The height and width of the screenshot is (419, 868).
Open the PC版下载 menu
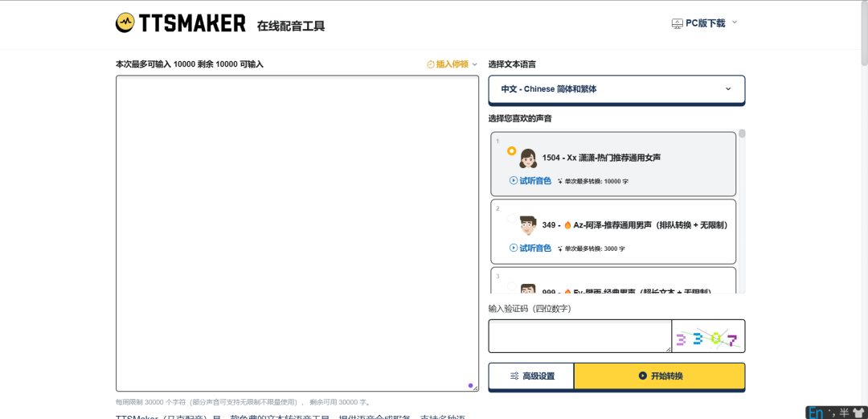pyautogui.click(x=705, y=23)
